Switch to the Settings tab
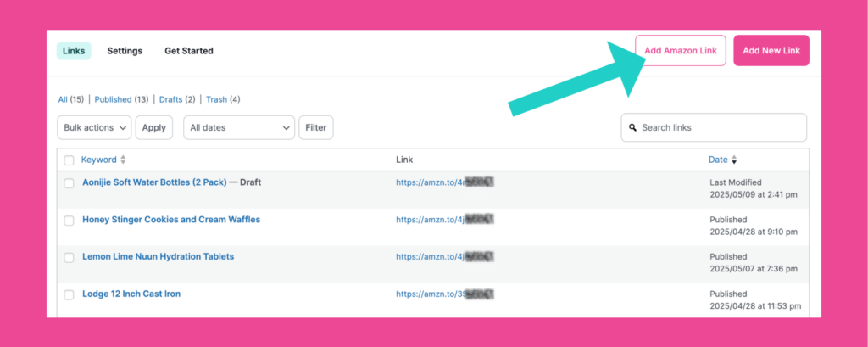Image resolution: width=868 pixels, height=347 pixels. [125, 51]
